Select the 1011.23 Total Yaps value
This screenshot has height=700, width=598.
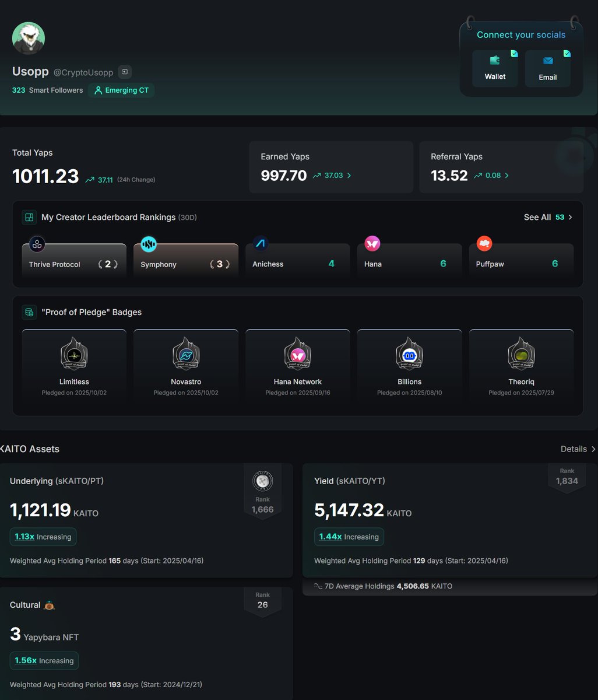pos(45,176)
